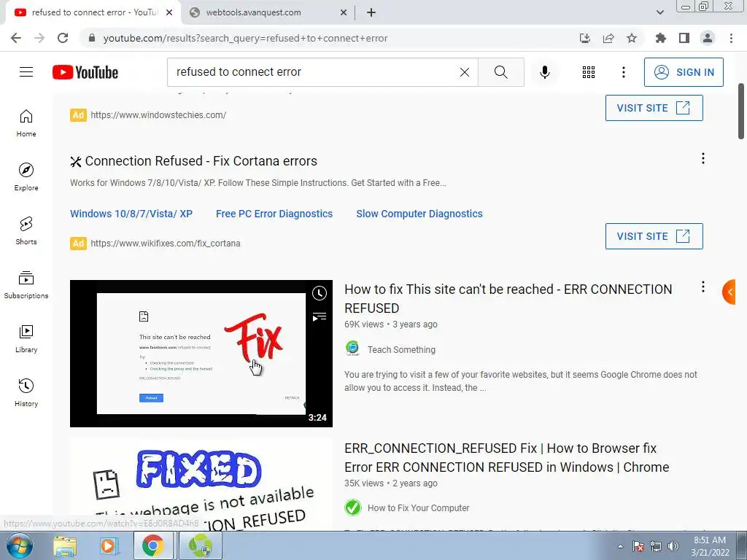Close the webtools.avanquest.com tab
The height and width of the screenshot is (560, 747).
344,13
